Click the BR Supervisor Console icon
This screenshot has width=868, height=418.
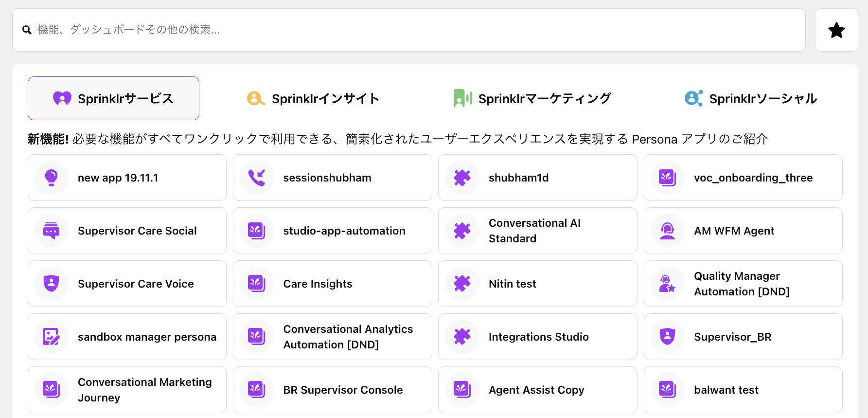[x=257, y=390]
